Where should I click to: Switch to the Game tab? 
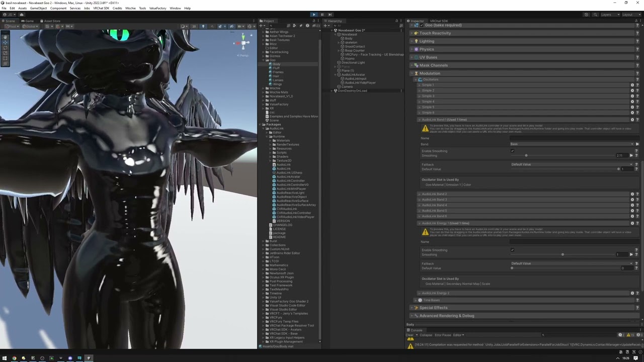click(28, 21)
